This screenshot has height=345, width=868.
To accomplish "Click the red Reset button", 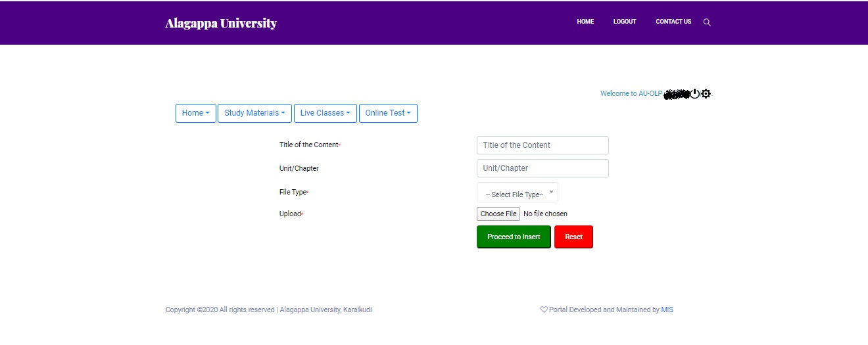I will (x=573, y=237).
